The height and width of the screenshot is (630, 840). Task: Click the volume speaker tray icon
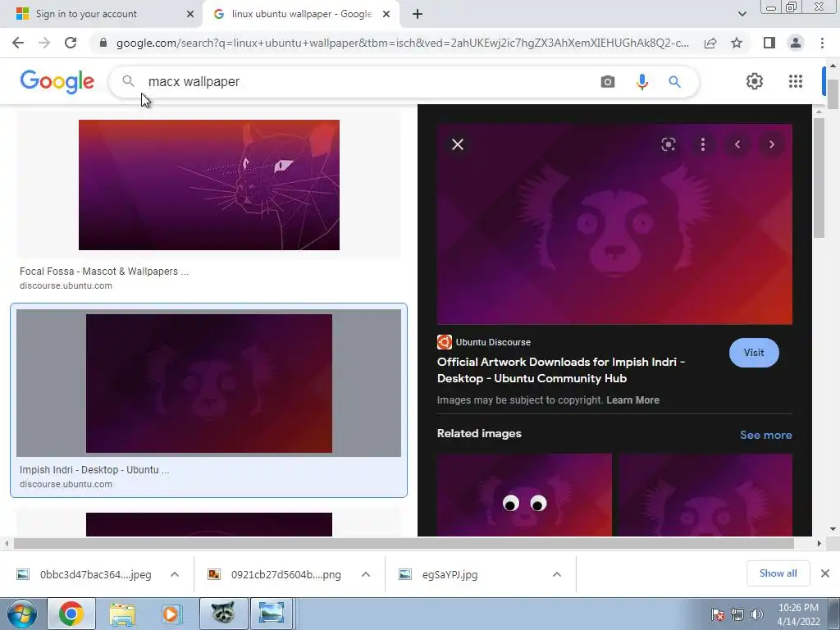(x=756, y=614)
